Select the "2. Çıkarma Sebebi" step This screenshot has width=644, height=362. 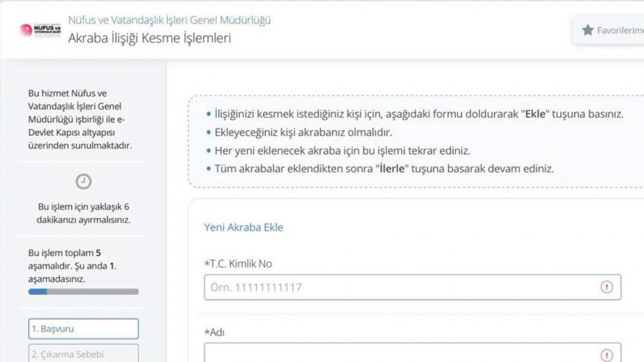tap(83, 353)
